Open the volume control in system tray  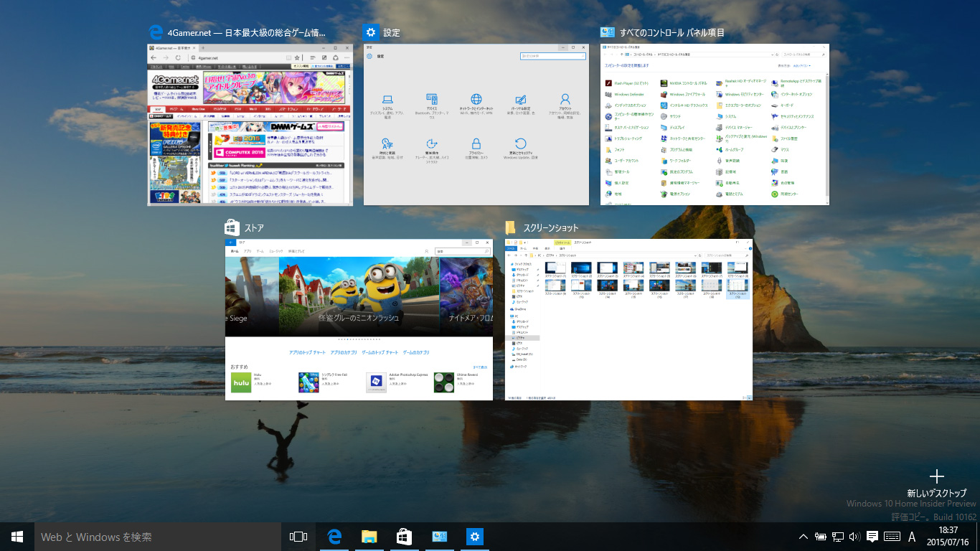coord(854,537)
